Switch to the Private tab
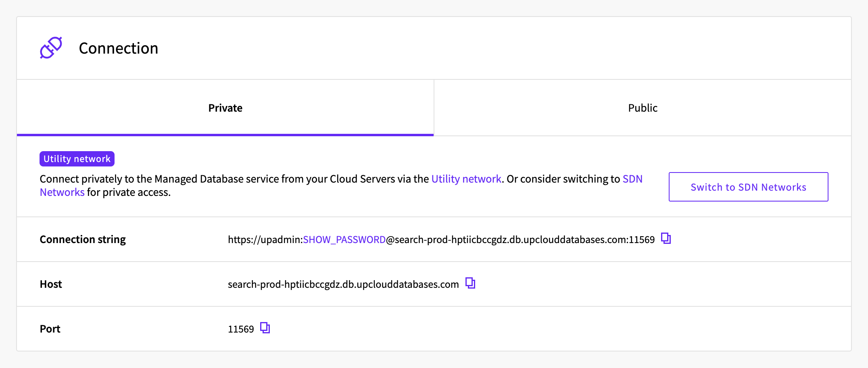The height and width of the screenshot is (368, 868). click(x=225, y=108)
